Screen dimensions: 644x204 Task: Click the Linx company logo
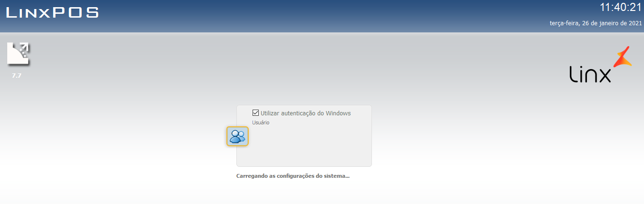601,65
